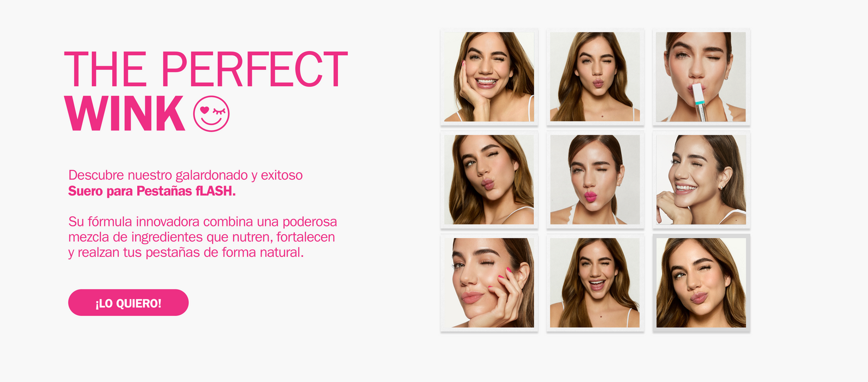Click the winking heart-eye emoji icon

coord(212,114)
